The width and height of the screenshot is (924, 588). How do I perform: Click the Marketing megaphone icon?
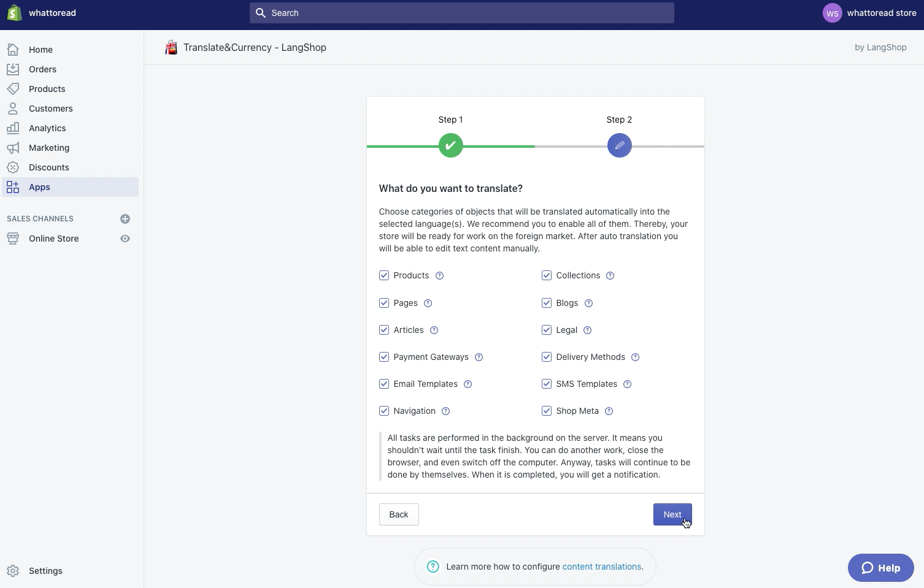[13, 148]
